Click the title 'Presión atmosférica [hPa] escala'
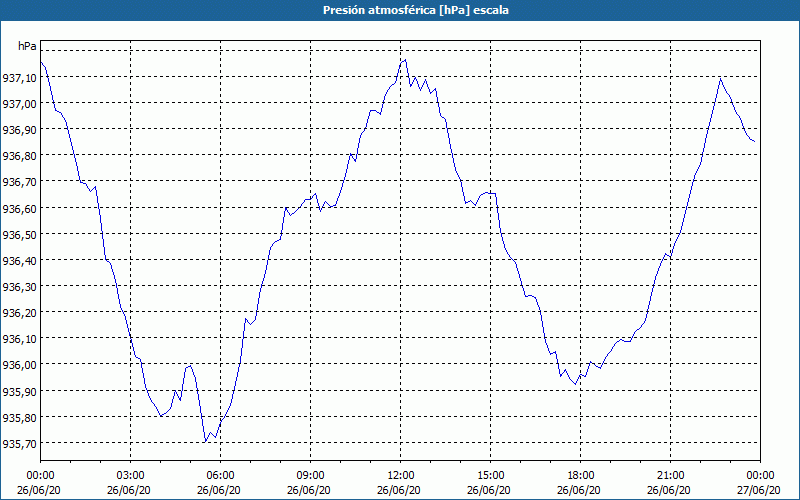800x500 pixels. coord(416,10)
